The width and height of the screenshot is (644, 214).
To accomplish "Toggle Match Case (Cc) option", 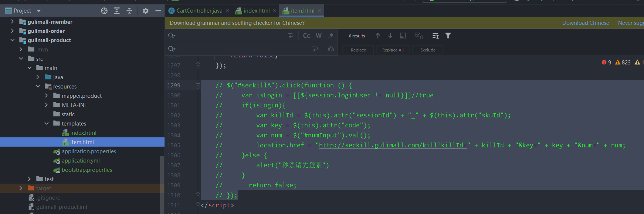I will coord(306,36).
